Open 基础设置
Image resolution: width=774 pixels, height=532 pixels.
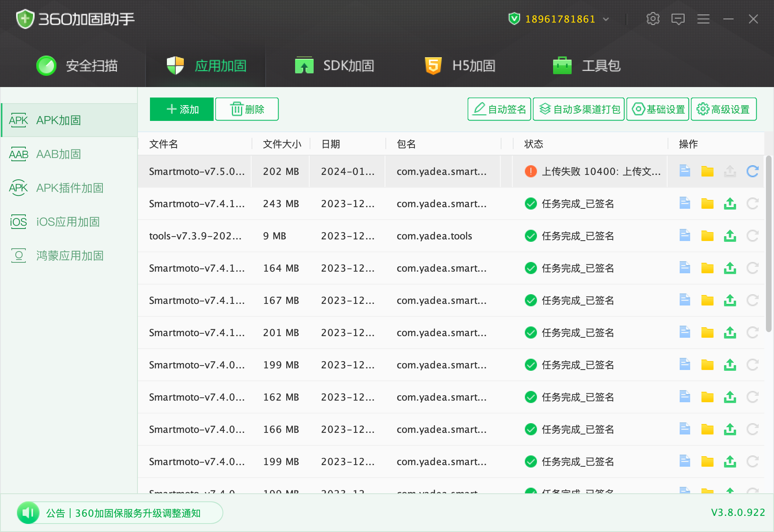pos(658,109)
